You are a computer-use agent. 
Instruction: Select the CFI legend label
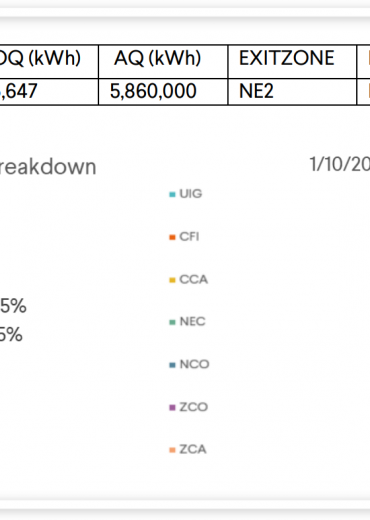coord(189,237)
